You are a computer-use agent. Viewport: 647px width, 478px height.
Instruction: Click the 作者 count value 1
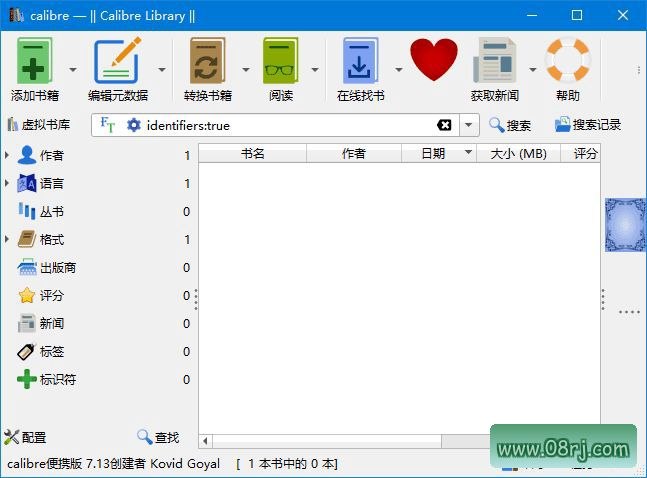coord(187,156)
